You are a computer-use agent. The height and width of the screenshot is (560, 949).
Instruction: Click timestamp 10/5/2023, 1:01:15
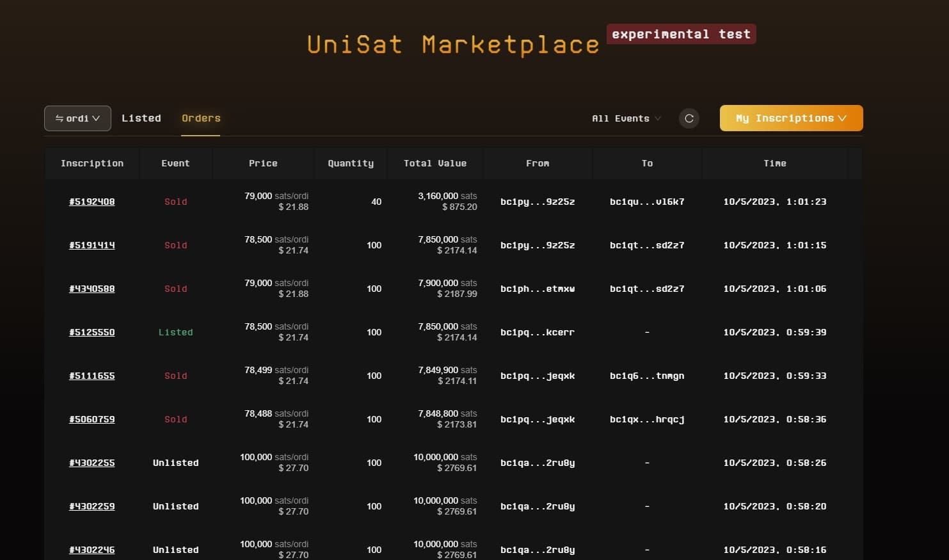click(x=775, y=245)
